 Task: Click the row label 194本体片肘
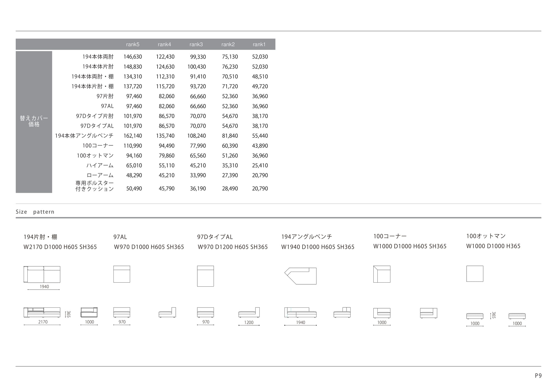[x=98, y=66]
